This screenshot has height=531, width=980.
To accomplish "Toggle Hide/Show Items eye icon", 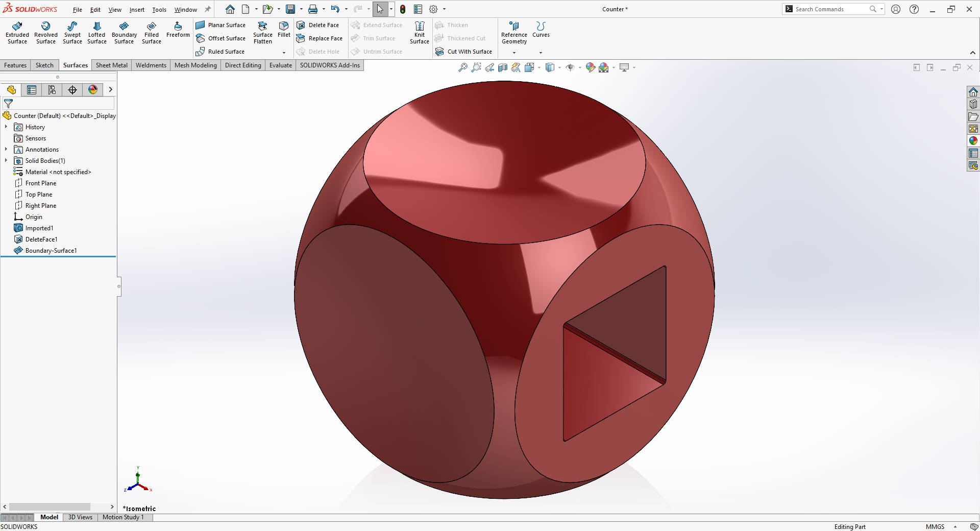I will 571,67.
